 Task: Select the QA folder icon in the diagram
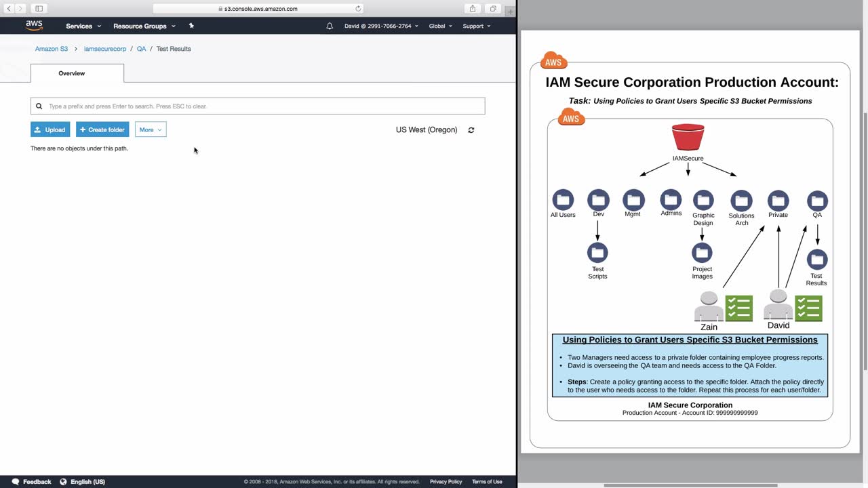pyautogui.click(x=817, y=200)
